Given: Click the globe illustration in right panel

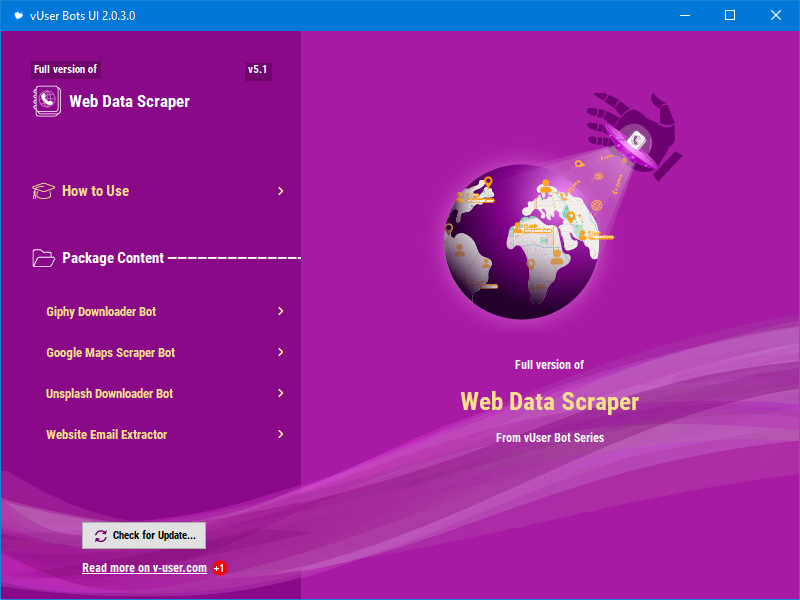Looking at the screenshot, I should 522,242.
